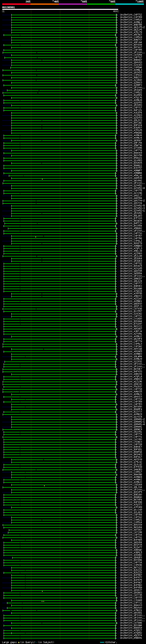Click the UniRef100_Q6ZLP5-2 isoform label

point(132,27)
